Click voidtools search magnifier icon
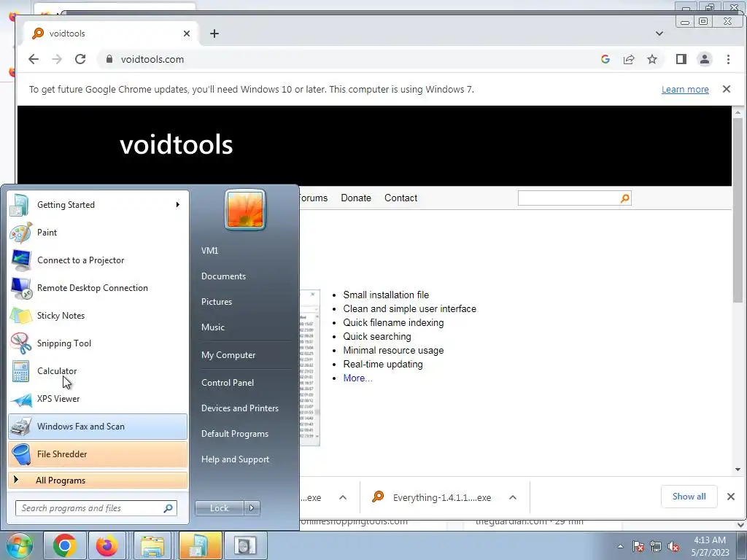Screen dimensions: 747x560 tap(624, 198)
